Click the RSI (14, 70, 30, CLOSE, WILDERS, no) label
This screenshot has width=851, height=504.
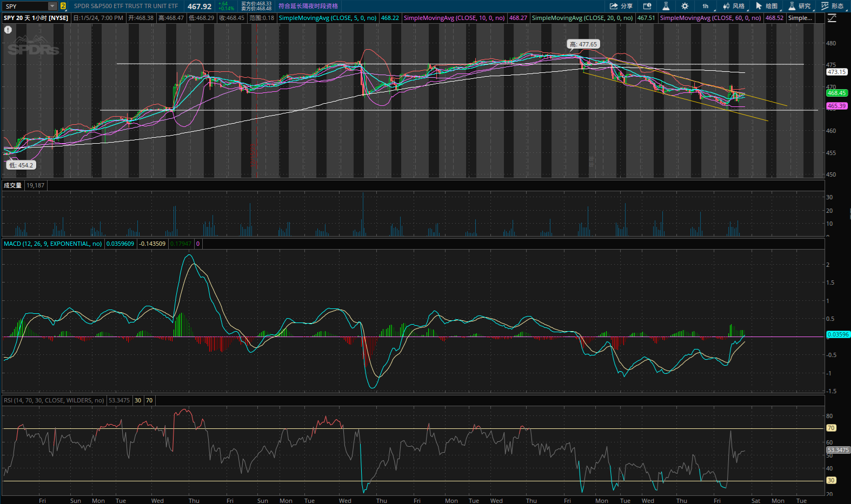pos(54,400)
